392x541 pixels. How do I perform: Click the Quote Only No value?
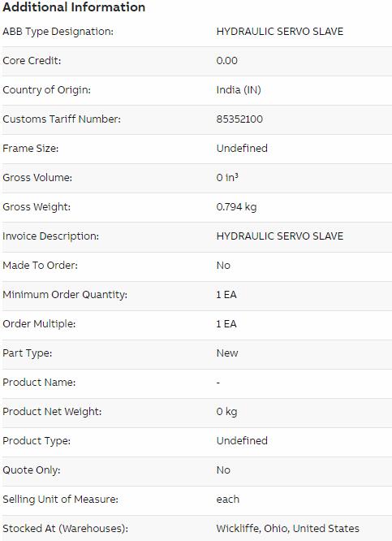point(223,470)
